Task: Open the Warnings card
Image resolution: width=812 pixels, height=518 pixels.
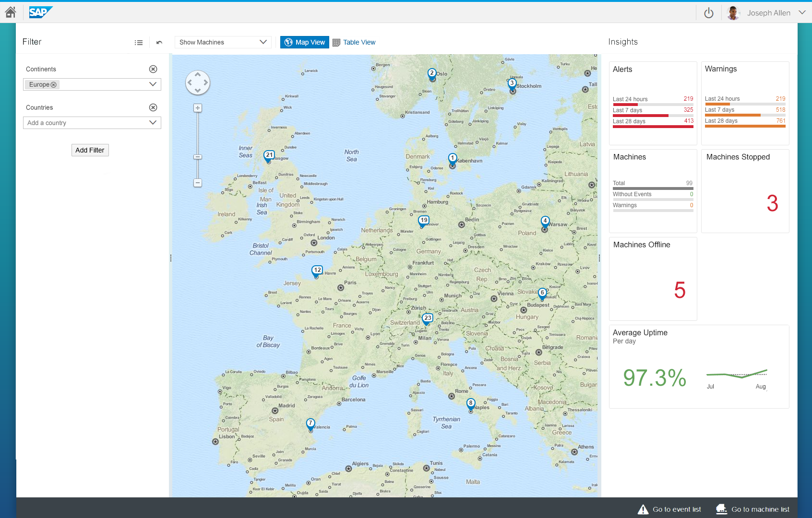Action: [745, 103]
